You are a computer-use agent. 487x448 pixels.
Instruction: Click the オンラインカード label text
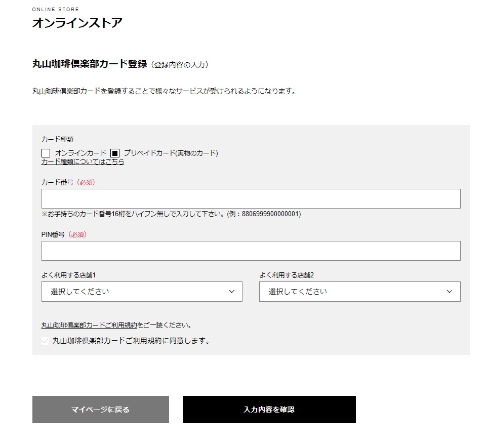80,153
